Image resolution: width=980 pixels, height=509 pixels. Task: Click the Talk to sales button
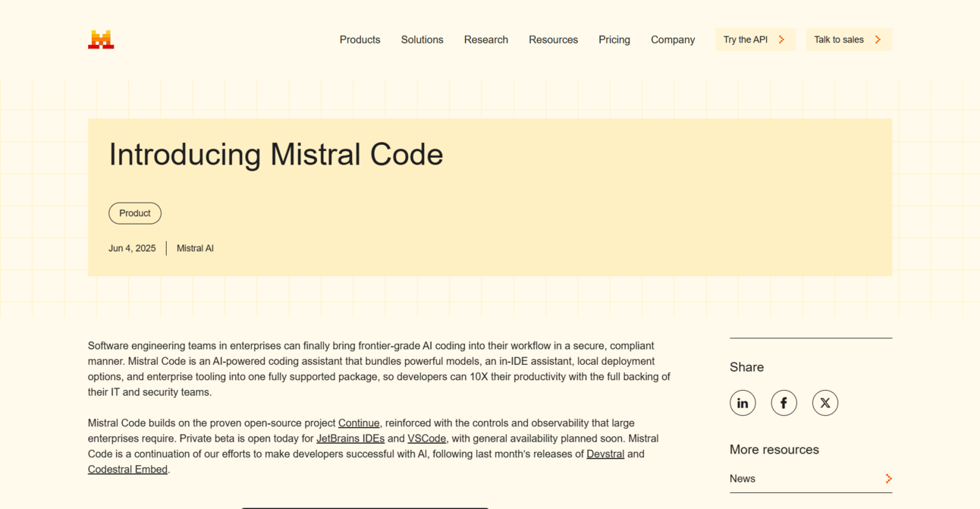849,39
